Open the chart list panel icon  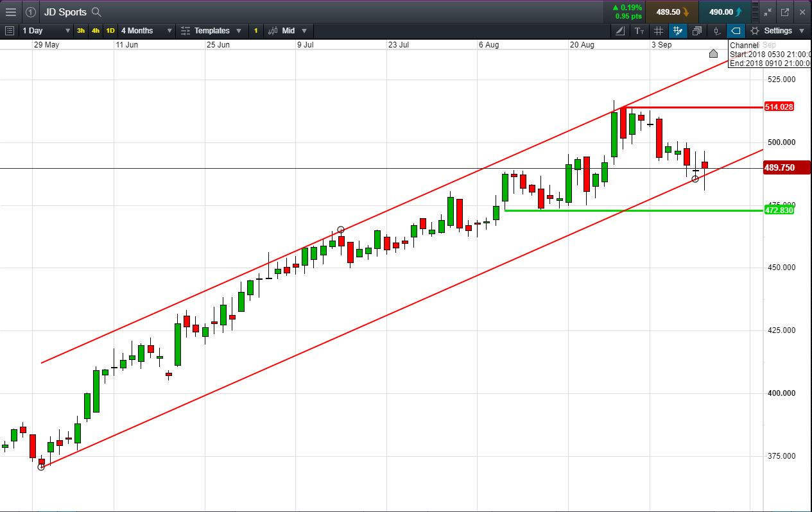pos(9,30)
